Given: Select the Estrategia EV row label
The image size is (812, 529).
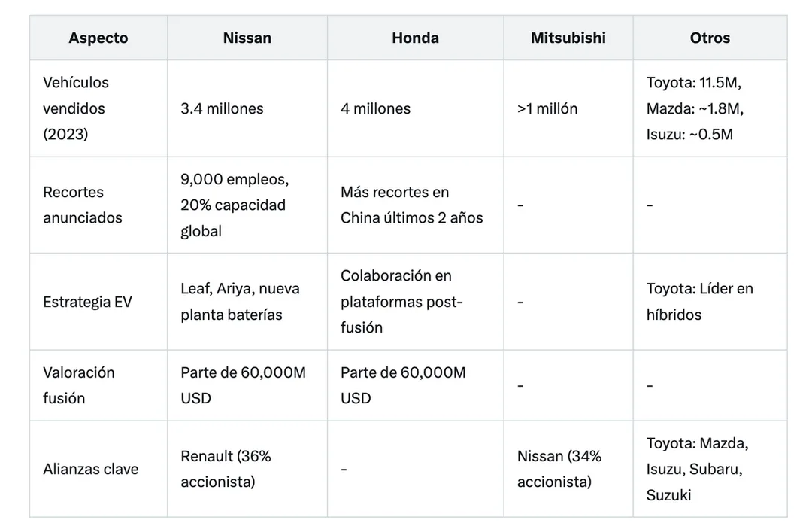Looking at the screenshot, I should [98, 302].
